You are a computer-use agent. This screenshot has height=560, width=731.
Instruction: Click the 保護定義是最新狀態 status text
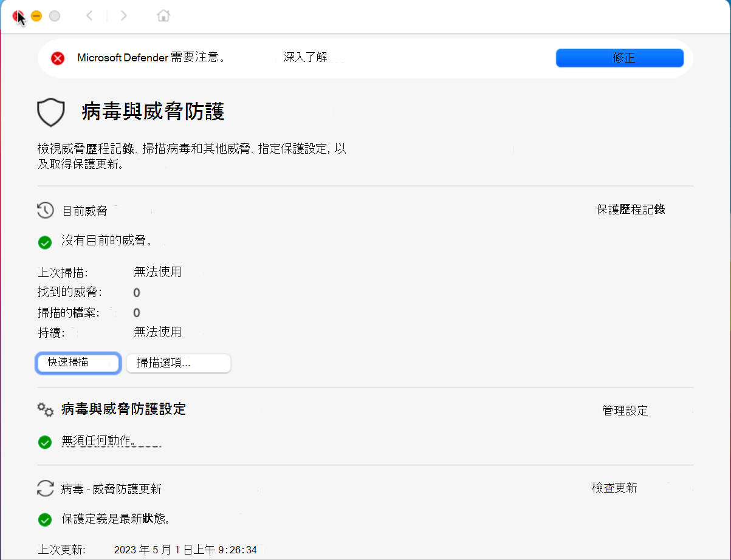(116, 519)
